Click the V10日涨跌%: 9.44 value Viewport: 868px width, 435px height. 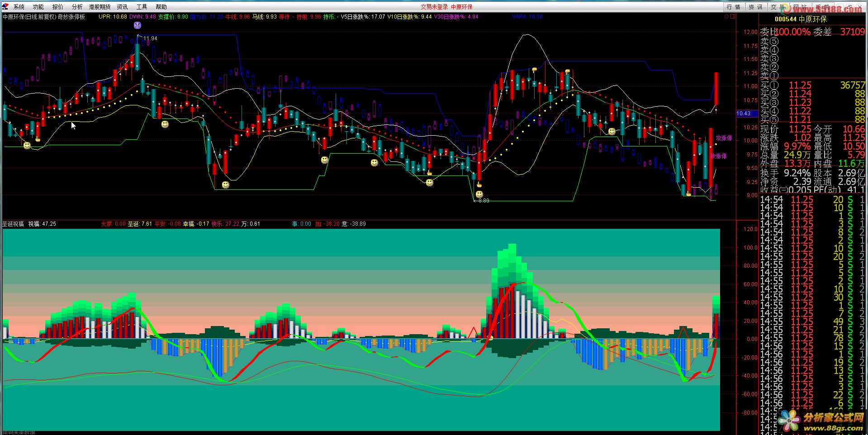(409, 17)
